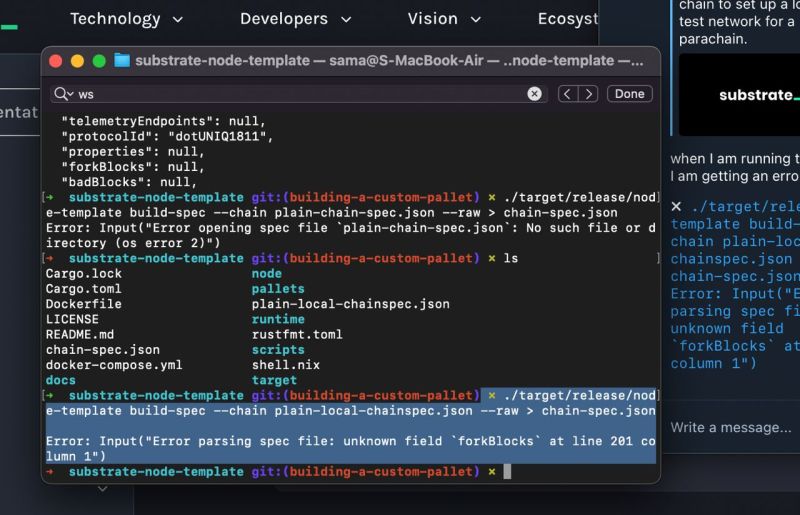Zoom Terminal with the green button
The height and width of the screenshot is (515, 800).
(x=99, y=61)
